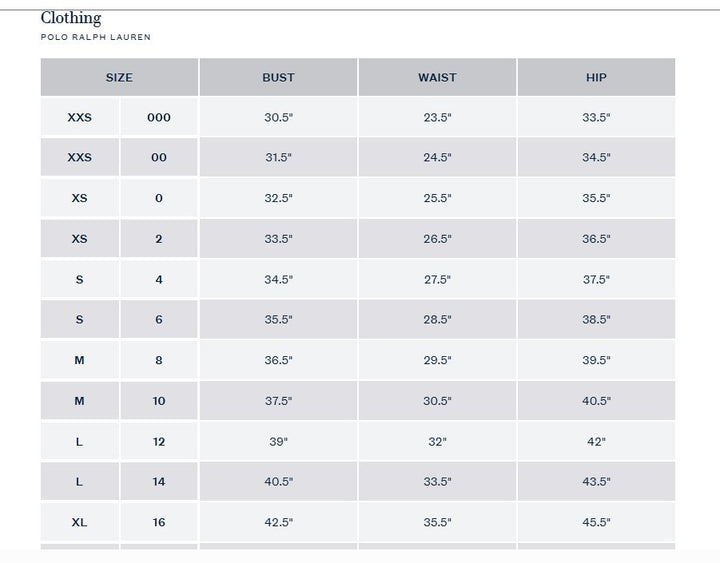The height and width of the screenshot is (563, 720).
Task: Click the hip measurement 40.5" for size 10
Action: [x=596, y=401]
